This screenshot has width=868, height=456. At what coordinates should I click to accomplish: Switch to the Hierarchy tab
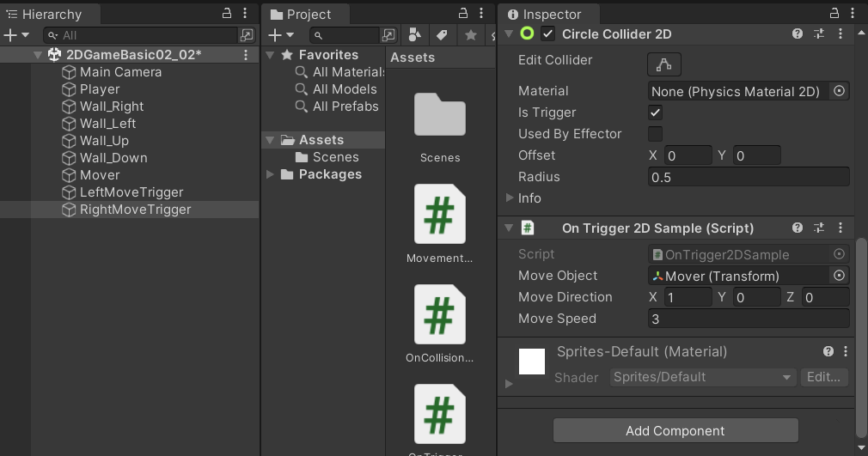[x=50, y=14]
